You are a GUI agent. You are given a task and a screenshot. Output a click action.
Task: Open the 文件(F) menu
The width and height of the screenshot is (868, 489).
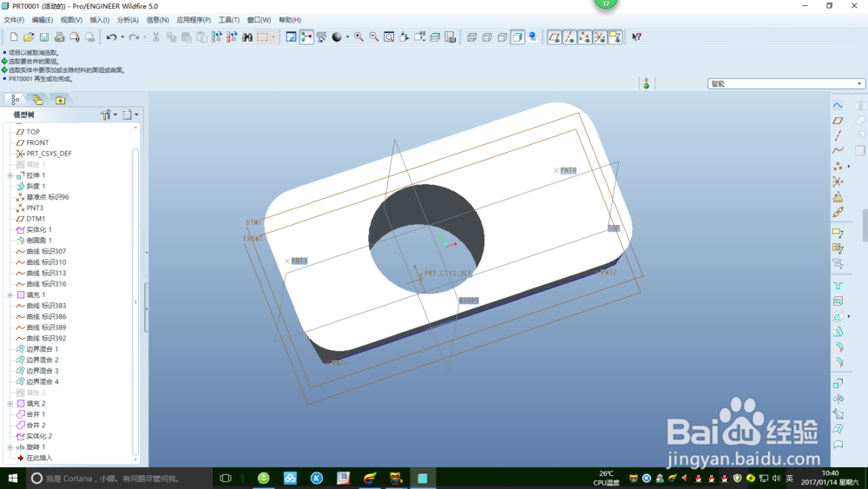(14, 20)
